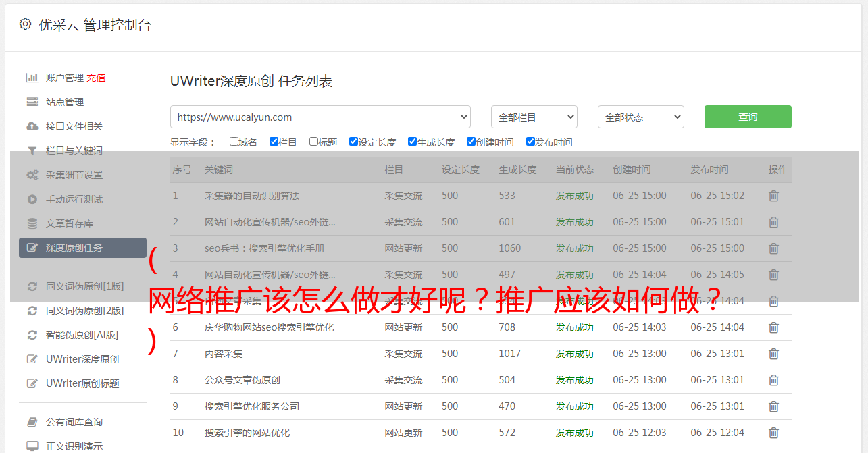Delete the 搜索引擎的网站优化 task
The height and width of the screenshot is (453, 868).
pos(773,433)
